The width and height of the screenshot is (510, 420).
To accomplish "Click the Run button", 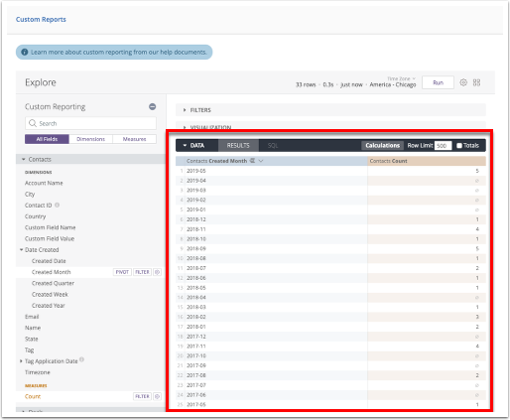I will 438,82.
